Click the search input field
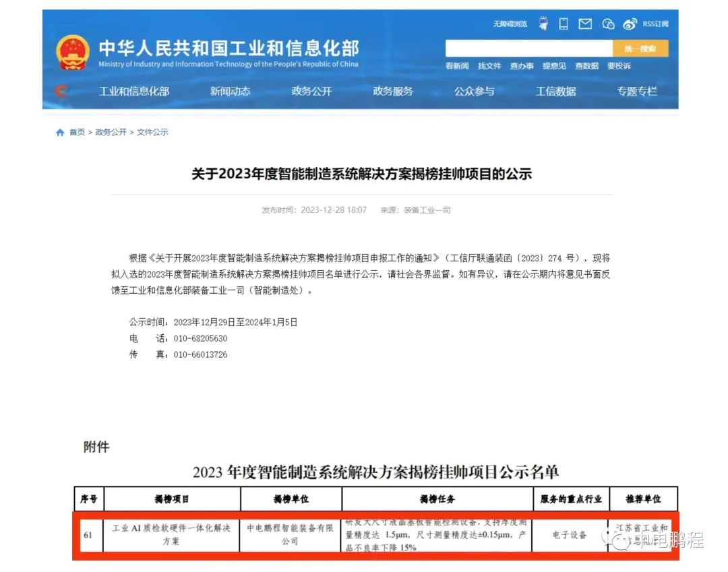This screenshot has width=728, height=572. pos(529,48)
